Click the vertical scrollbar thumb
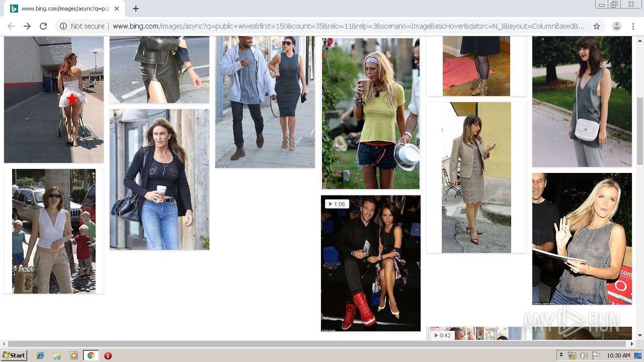The height and width of the screenshot is (362, 644). pyautogui.click(x=639, y=131)
